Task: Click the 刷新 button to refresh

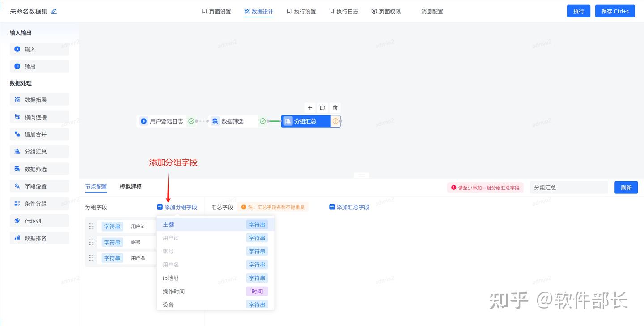Action: 626,187
